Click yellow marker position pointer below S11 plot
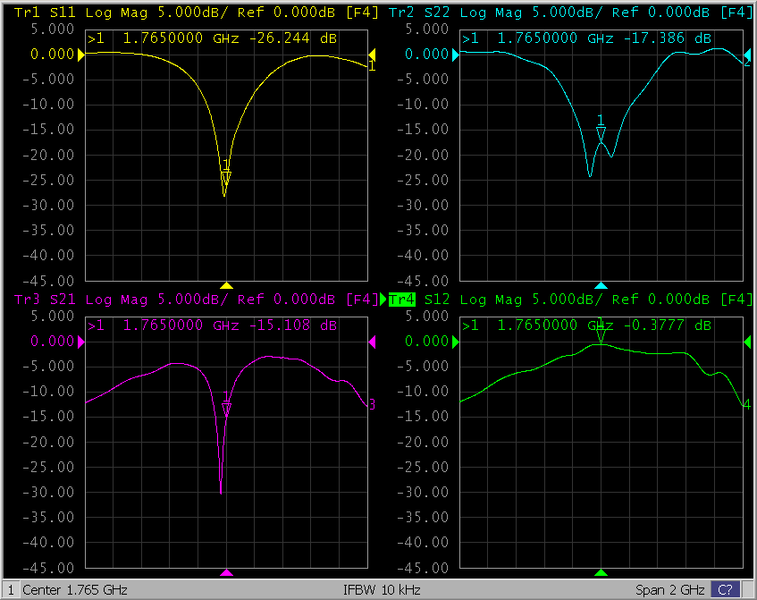This screenshot has height=600, width=757. point(226,285)
